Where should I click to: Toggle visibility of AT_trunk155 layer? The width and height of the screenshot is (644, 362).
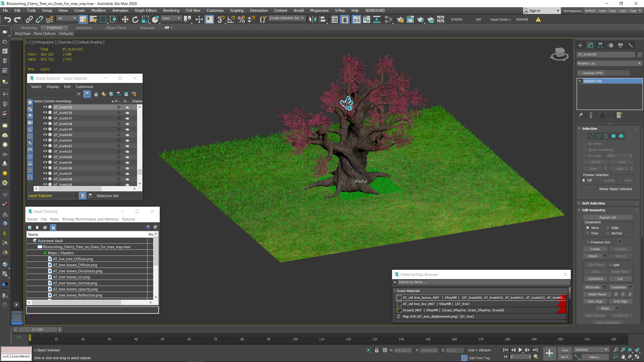pyautogui.click(x=44, y=107)
